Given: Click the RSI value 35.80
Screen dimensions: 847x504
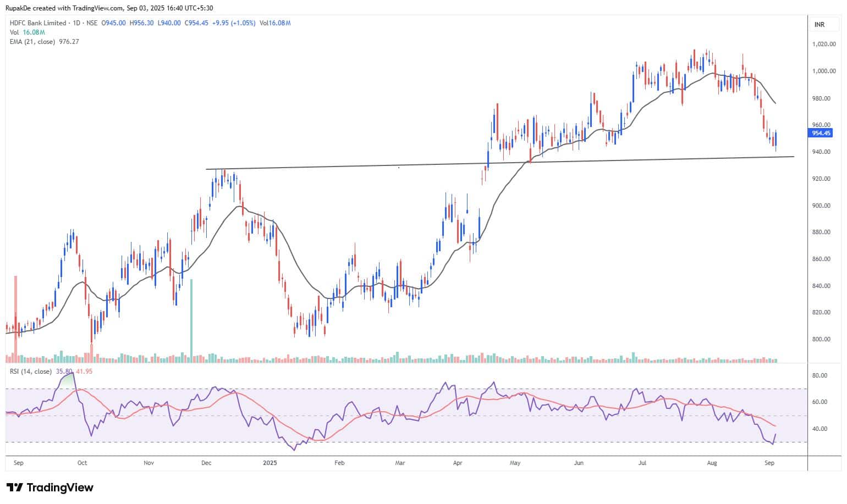Looking at the screenshot, I should (64, 372).
